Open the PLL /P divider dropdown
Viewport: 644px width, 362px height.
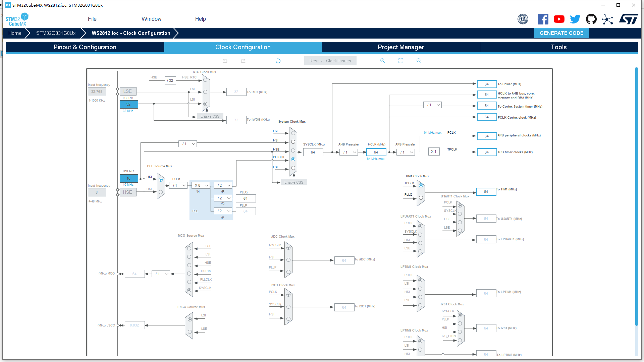point(223,211)
